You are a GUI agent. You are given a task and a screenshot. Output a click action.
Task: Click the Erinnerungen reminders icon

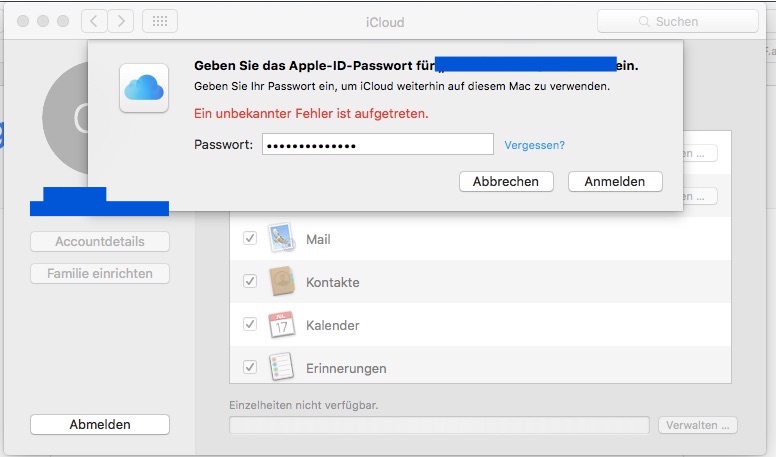point(281,367)
